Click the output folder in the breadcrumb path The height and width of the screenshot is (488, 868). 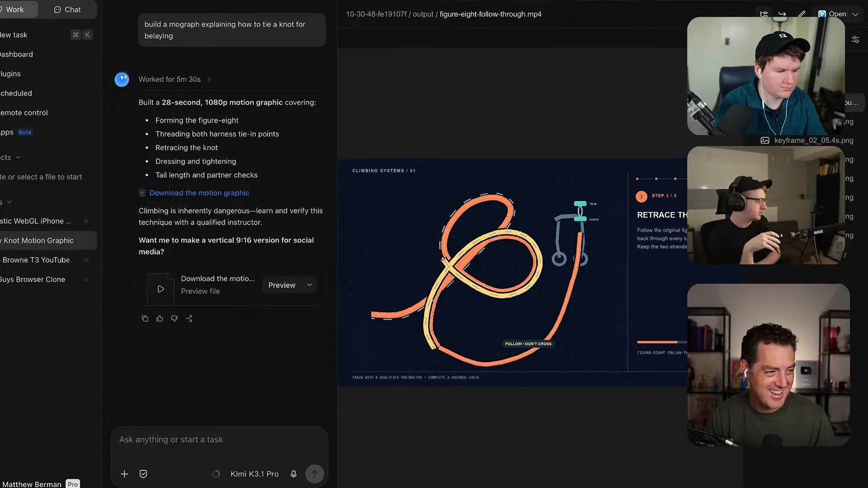point(423,14)
